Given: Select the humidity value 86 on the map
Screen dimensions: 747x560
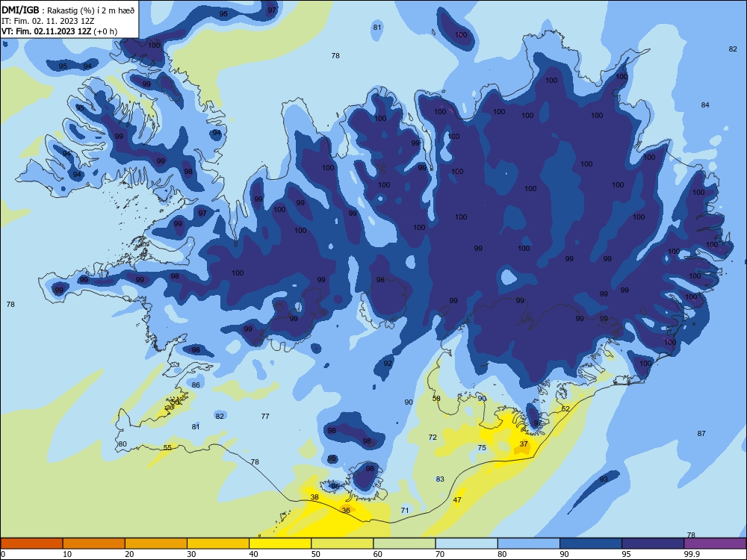Looking at the screenshot, I should pyautogui.click(x=196, y=385).
